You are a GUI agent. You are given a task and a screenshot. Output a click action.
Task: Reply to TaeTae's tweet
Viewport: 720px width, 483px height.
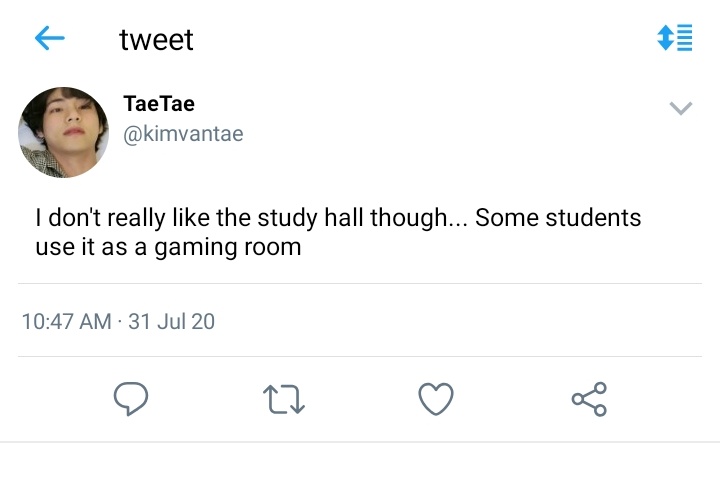tap(131, 399)
